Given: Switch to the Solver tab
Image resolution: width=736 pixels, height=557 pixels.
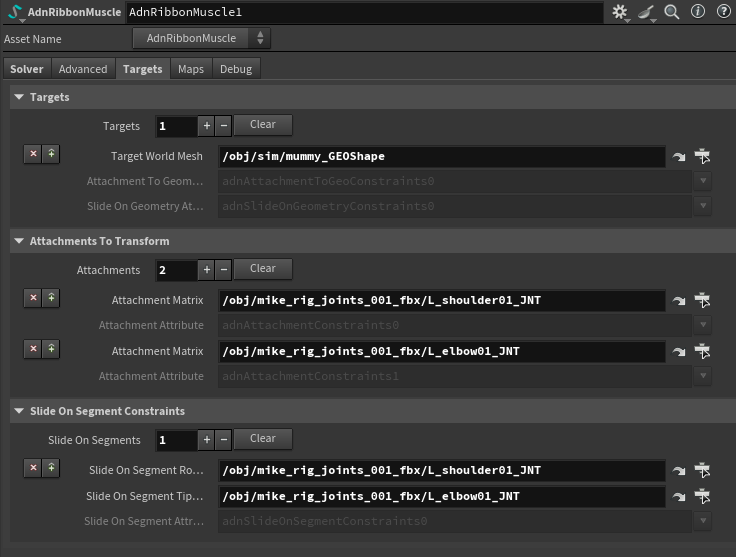Looking at the screenshot, I should [27, 69].
